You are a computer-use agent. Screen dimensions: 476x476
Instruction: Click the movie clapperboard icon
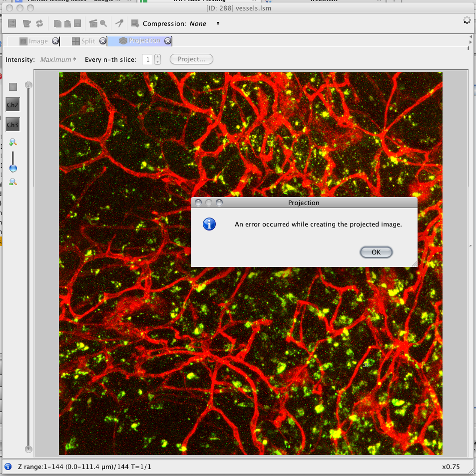93,23
